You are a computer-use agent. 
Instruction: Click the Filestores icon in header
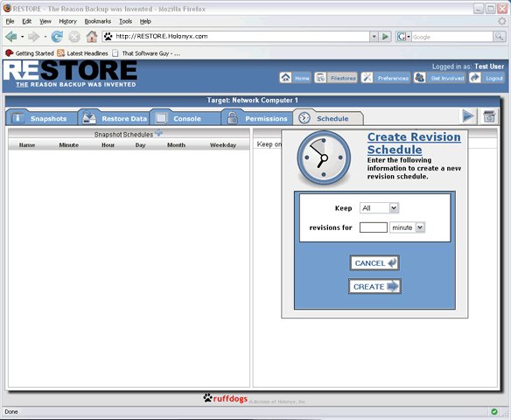click(320, 78)
